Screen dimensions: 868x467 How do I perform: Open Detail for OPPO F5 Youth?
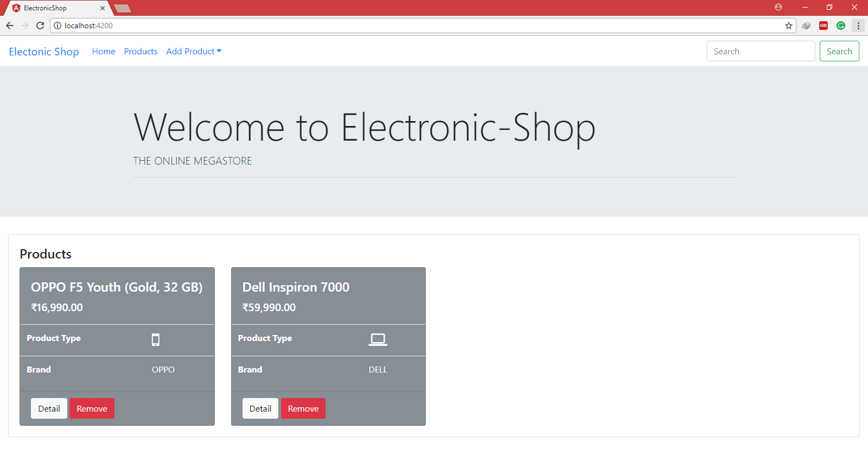click(49, 408)
